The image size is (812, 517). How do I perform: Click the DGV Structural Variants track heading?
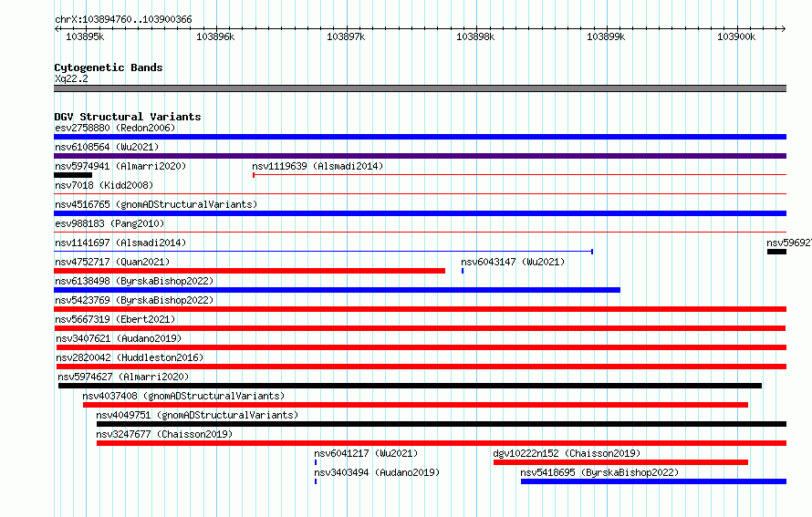click(128, 117)
